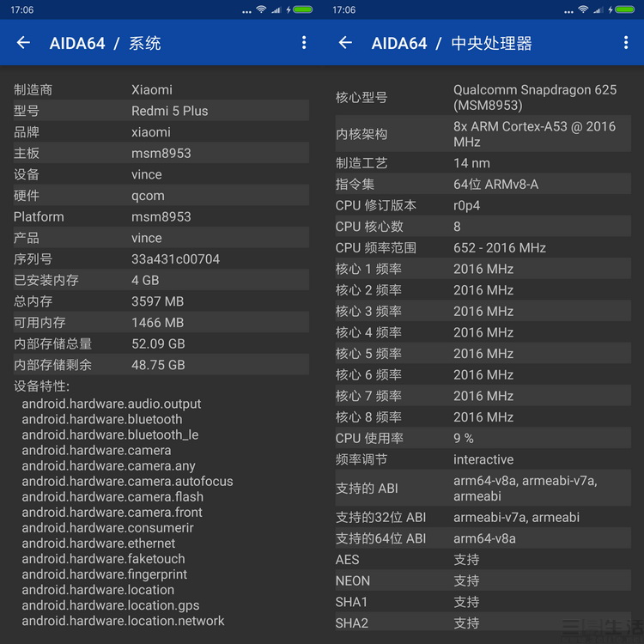The height and width of the screenshot is (644, 644).
Task: Tap AIDA64 breadcrumb beside 中央处理器 title
Action: [399, 43]
